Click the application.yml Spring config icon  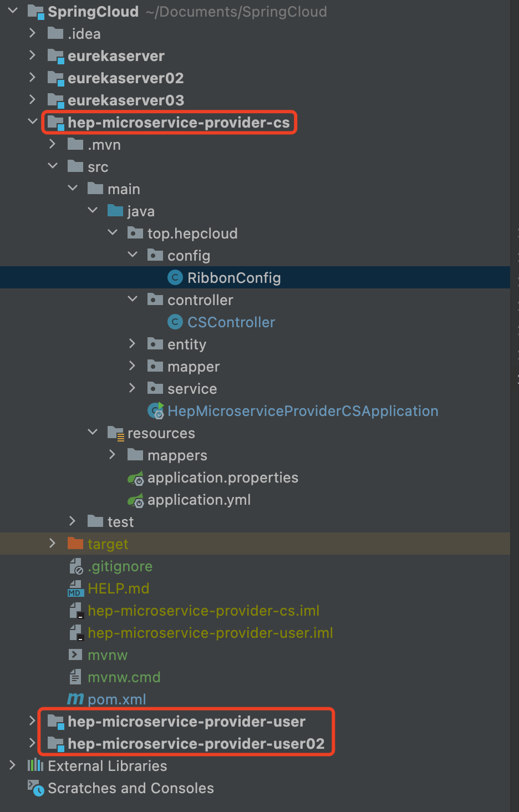[x=136, y=500]
